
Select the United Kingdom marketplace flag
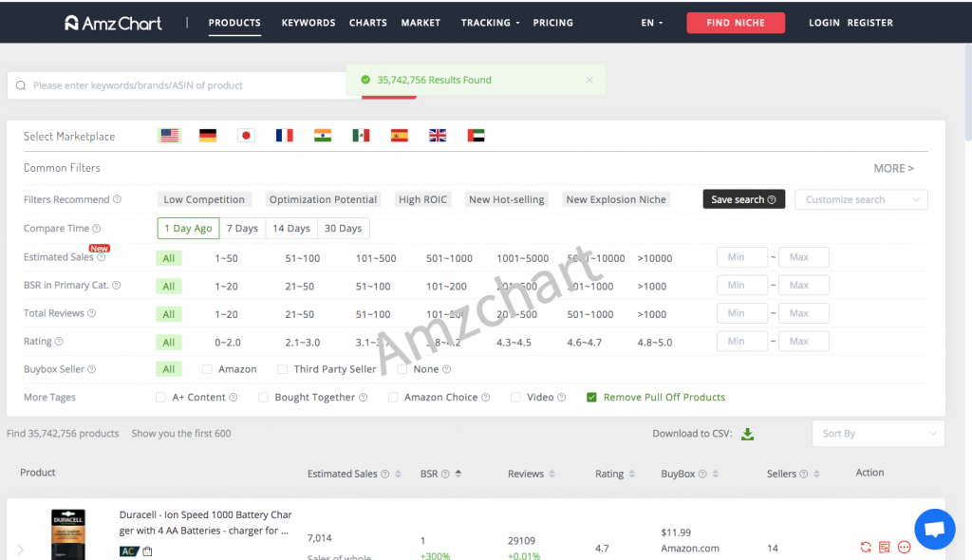point(438,135)
